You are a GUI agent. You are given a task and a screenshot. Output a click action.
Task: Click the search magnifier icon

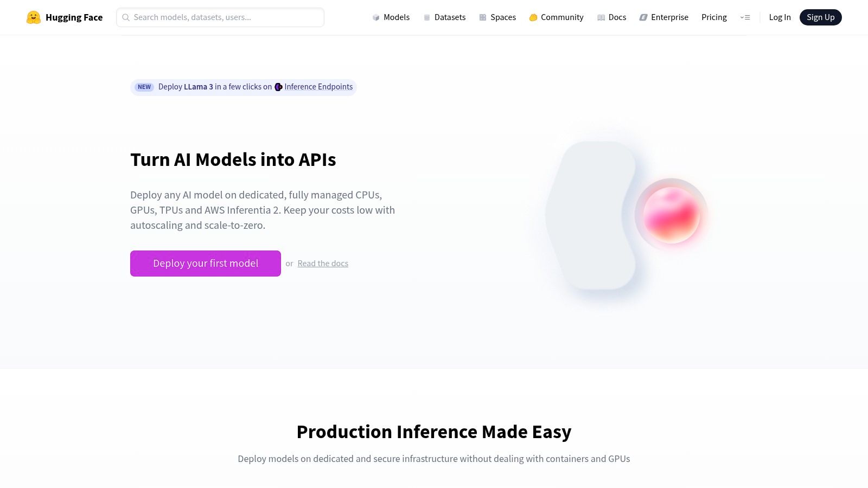coord(126,17)
